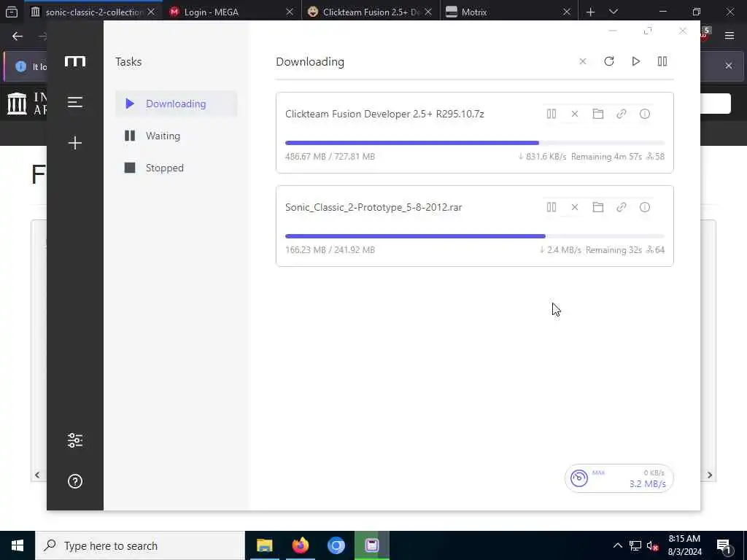747x560 pixels.
Task: Open the task list menu icon in sidebar
Action: 75,102
